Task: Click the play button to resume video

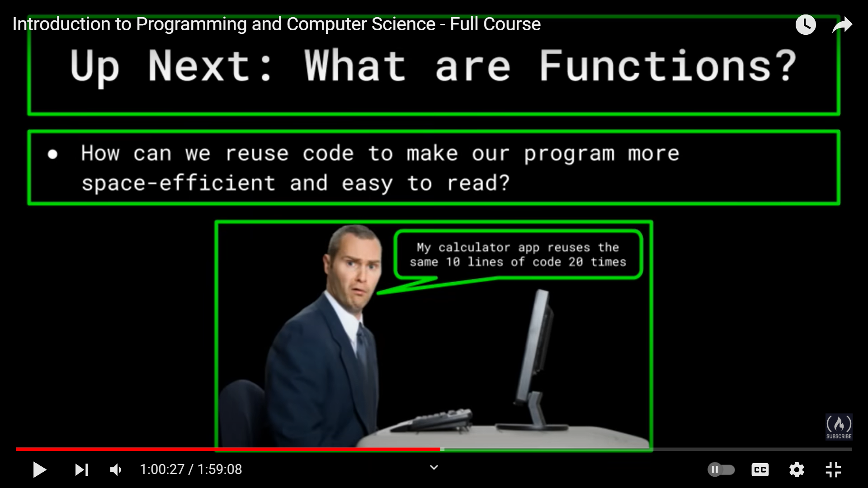Action: [38, 469]
